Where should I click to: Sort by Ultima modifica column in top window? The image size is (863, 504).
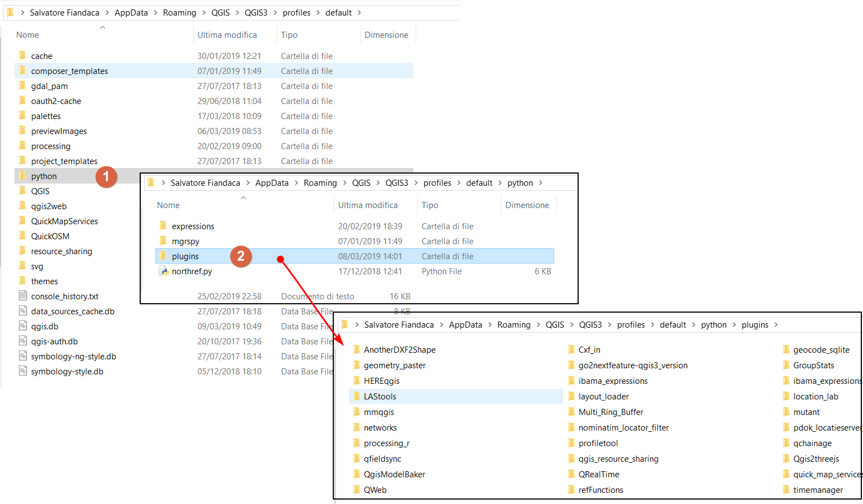227,35
